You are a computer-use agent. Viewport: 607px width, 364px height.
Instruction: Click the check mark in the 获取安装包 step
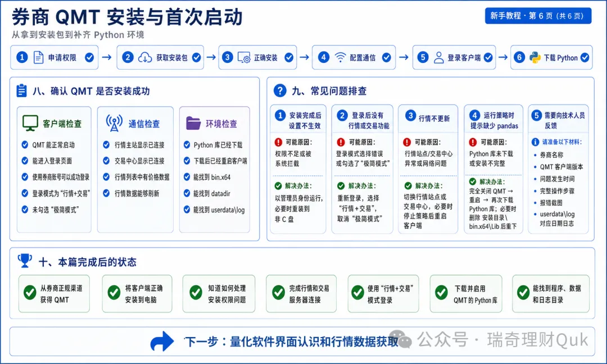point(197,58)
